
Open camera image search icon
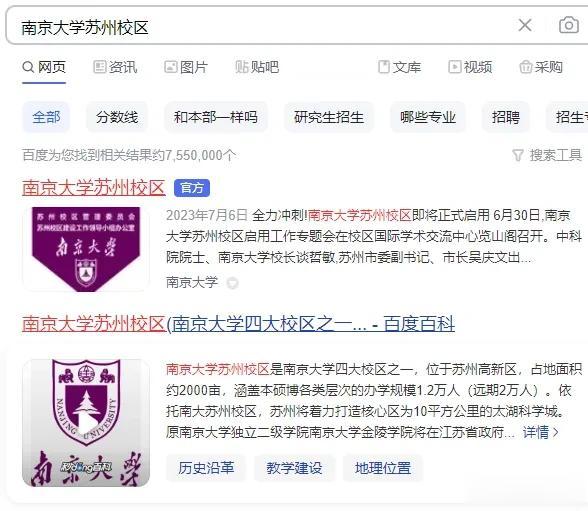[x=568, y=25]
